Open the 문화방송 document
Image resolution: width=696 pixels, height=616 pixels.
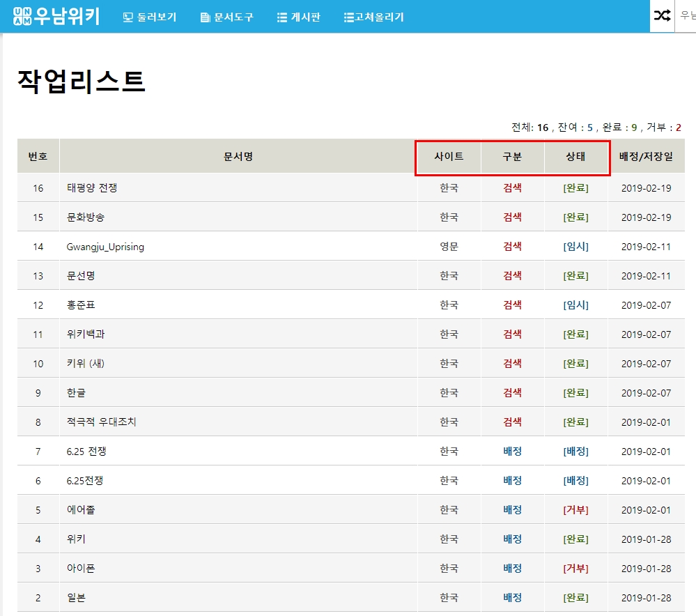[x=86, y=217]
